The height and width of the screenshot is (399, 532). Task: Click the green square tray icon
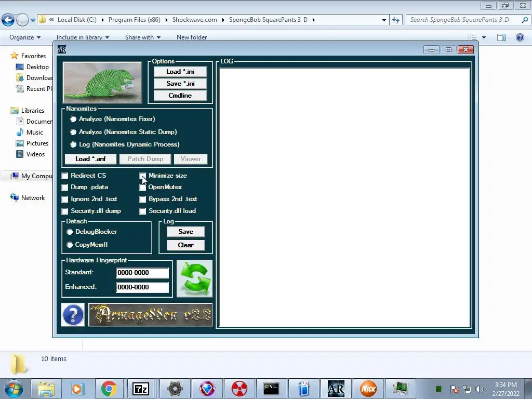click(x=438, y=389)
